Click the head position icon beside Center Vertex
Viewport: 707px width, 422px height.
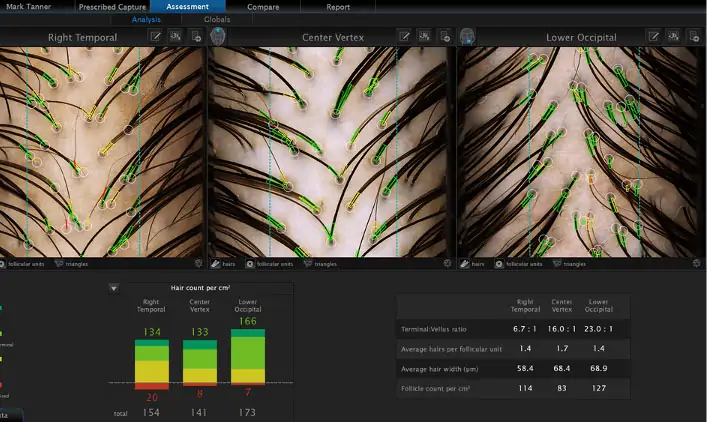point(219,36)
